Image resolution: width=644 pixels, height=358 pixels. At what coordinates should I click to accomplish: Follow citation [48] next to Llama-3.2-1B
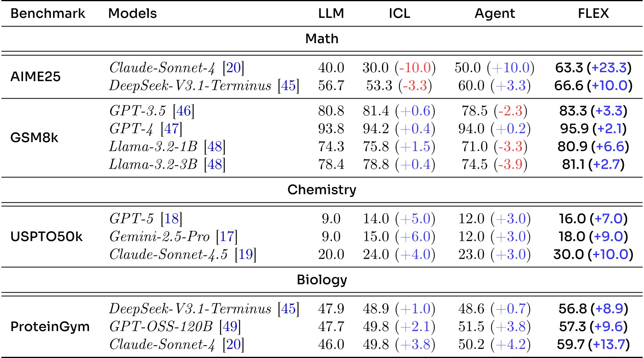[x=215, y=147]
